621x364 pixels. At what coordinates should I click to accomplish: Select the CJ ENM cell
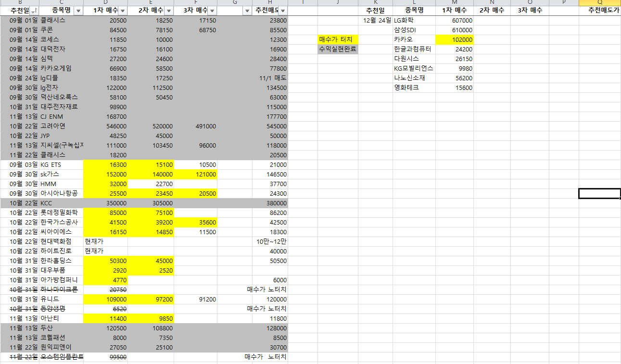(x=61, y=116)
